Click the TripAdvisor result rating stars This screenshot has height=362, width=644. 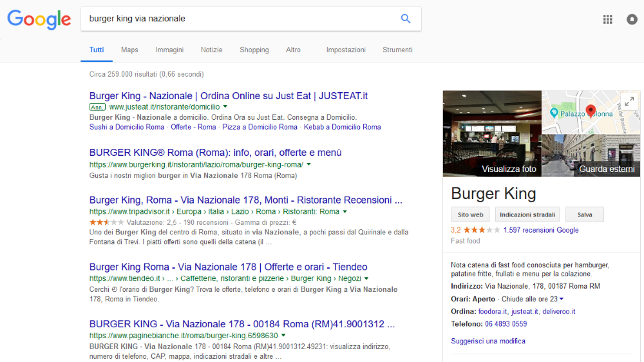(x=106, y=222)
